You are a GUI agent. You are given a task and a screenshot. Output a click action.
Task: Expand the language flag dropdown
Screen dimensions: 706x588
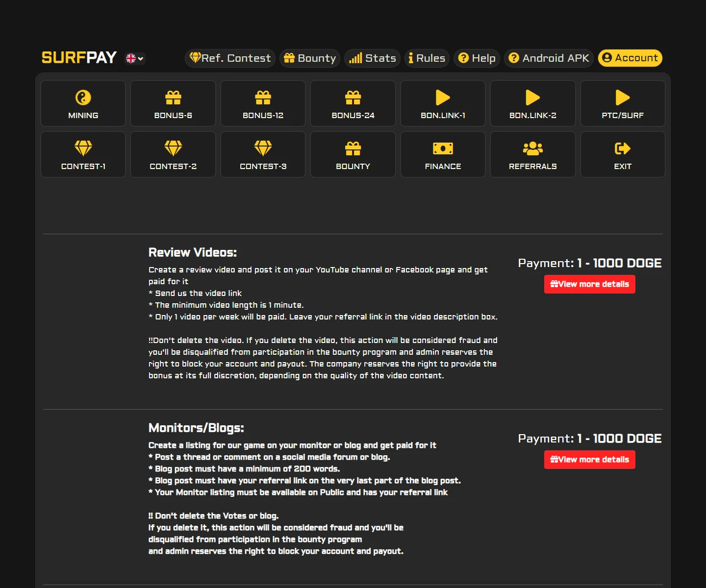[135, 58]
